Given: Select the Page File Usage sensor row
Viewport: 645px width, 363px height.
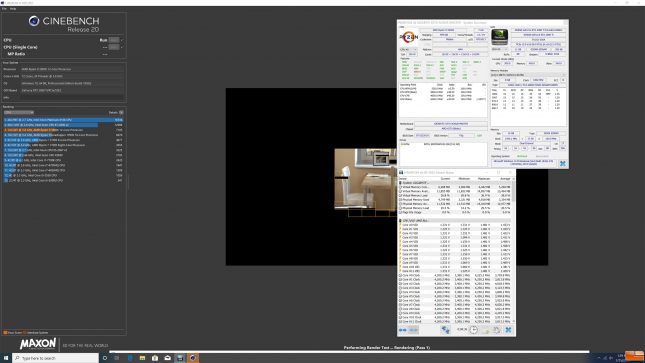Looking at the screenshot, I should pyautogui.click(x=456, y=212).
